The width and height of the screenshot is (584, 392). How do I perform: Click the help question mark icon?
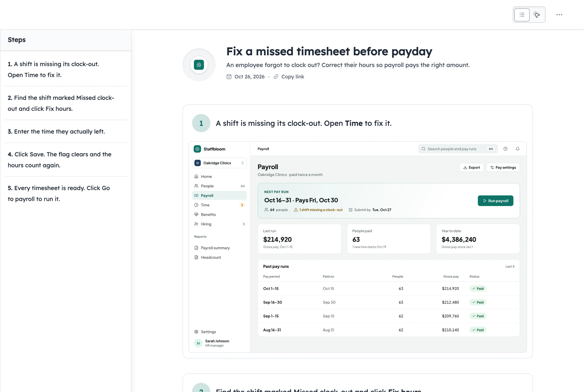tap(505, 149)
